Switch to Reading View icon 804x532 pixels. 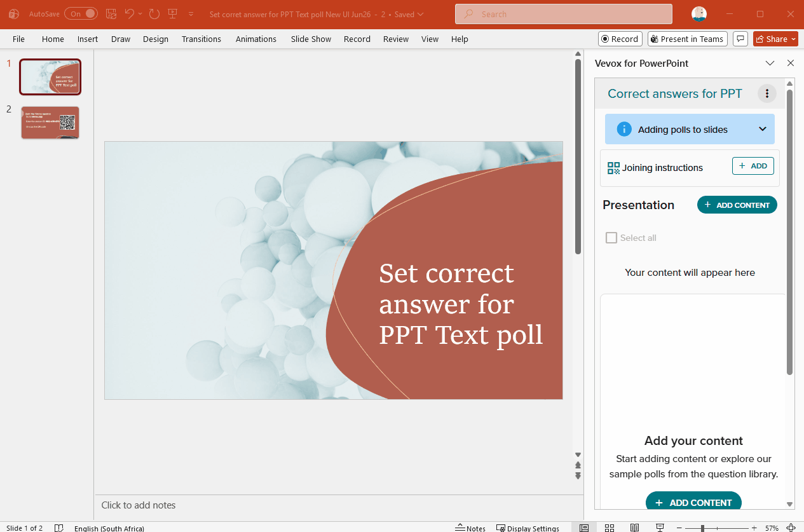634,528
